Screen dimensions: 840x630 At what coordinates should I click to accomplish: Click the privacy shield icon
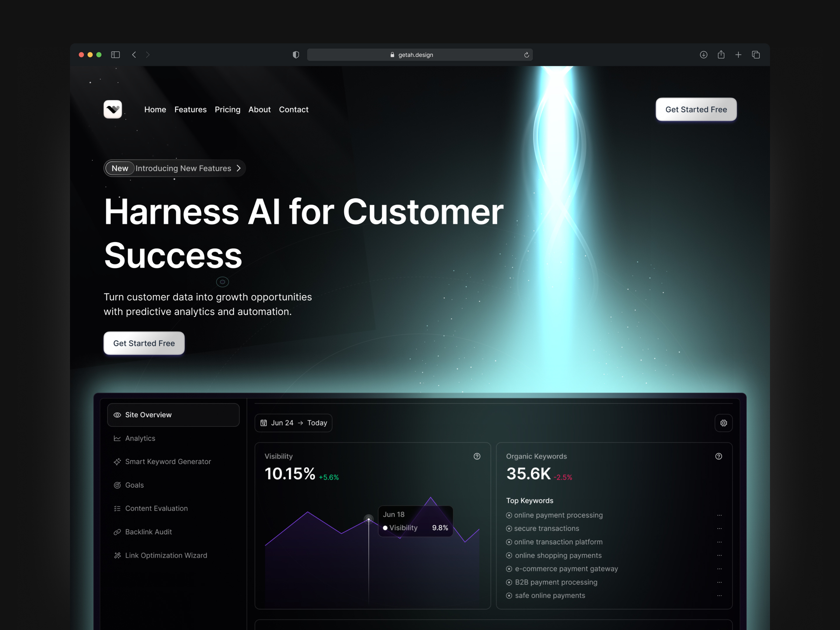pyautogui.click(x=296, y=55)
